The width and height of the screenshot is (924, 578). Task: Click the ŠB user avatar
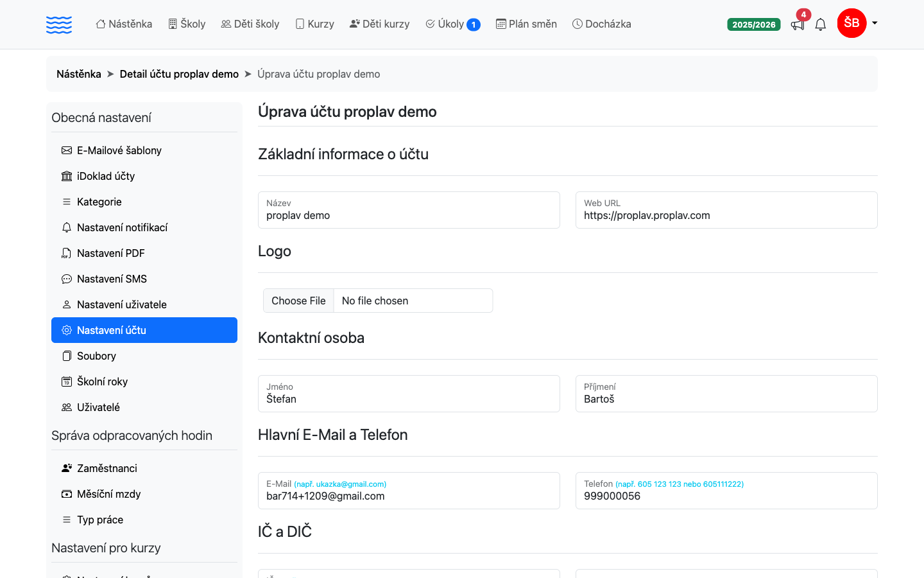pyautogui.click(x=851, y=23)
